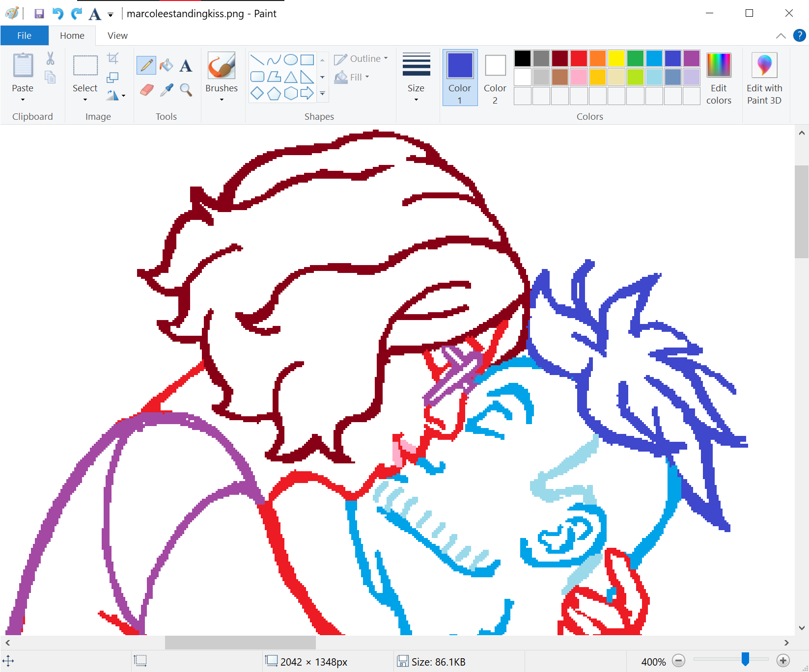Click the Text tool in Tools
The width and height of the screenshot is (809, 672).
point(186,65)
